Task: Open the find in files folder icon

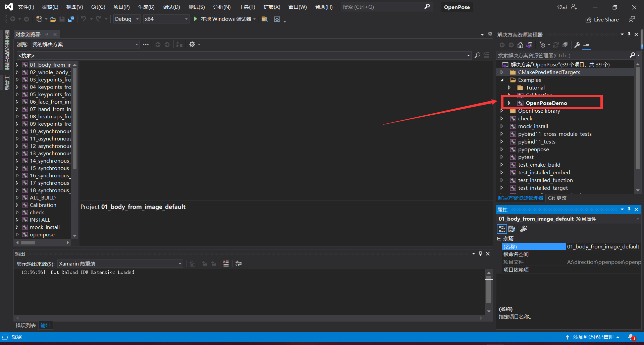Action: 264,19
